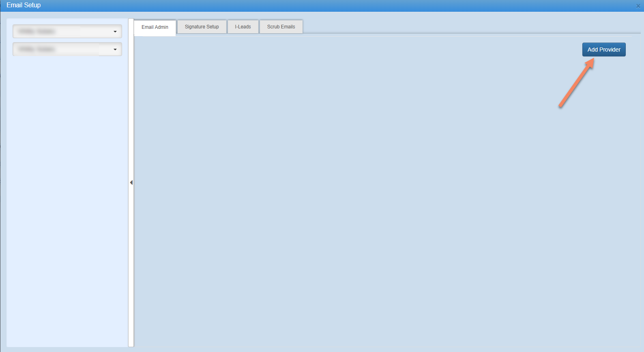This screenshot has height=352, width=644.
Task: Collapse left panel using splitter arrow
Action: tap(131, 183)
